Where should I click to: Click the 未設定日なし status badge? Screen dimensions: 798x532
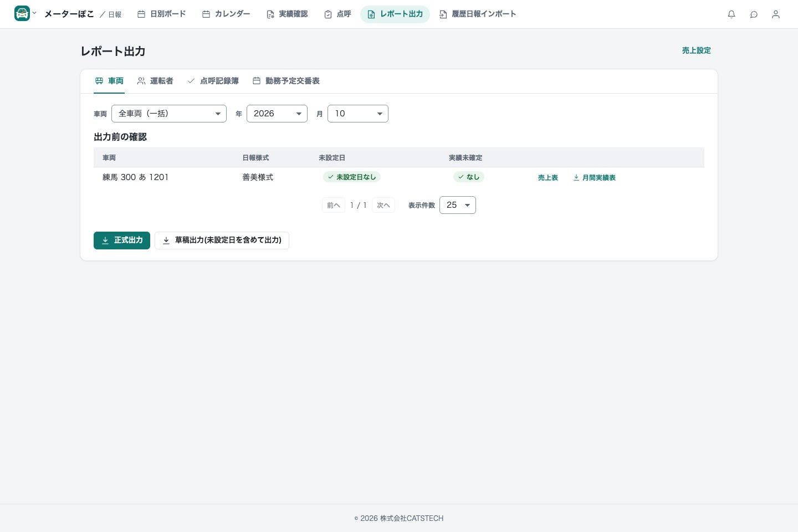pos(352,177)
